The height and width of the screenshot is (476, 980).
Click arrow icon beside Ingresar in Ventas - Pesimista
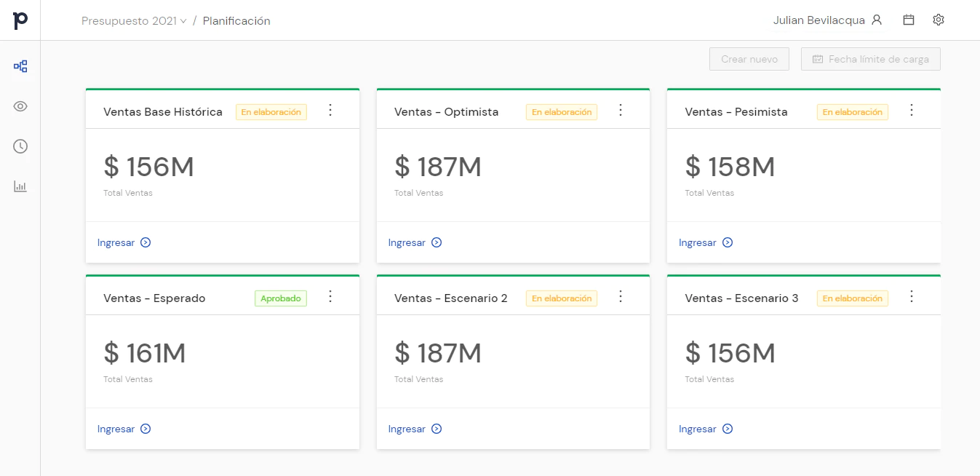coord(728,242)
